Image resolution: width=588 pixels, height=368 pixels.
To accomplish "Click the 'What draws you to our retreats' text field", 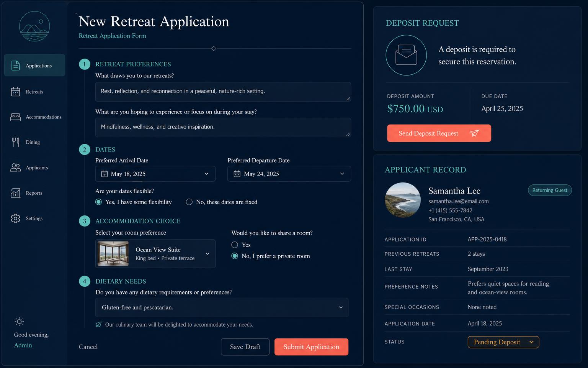I will click(223, 92).
